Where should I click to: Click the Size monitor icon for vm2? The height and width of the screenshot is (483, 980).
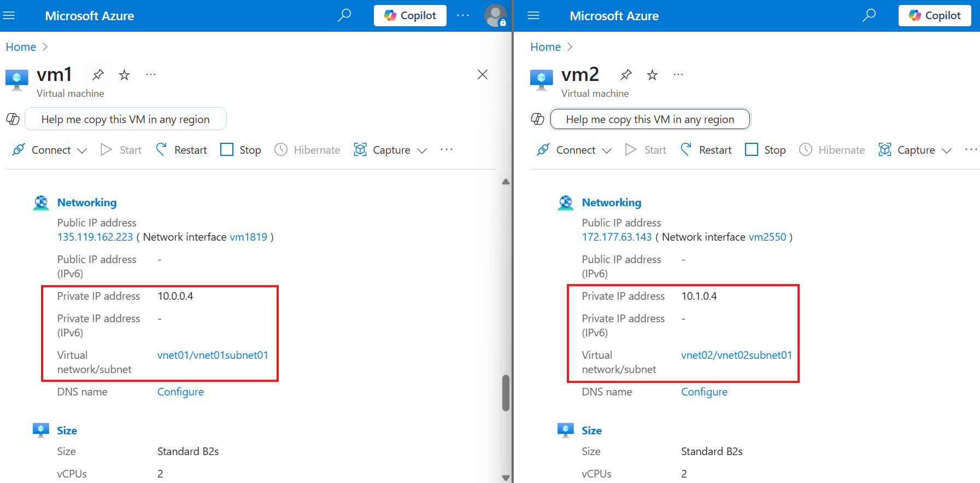click(x=566, y=430)
